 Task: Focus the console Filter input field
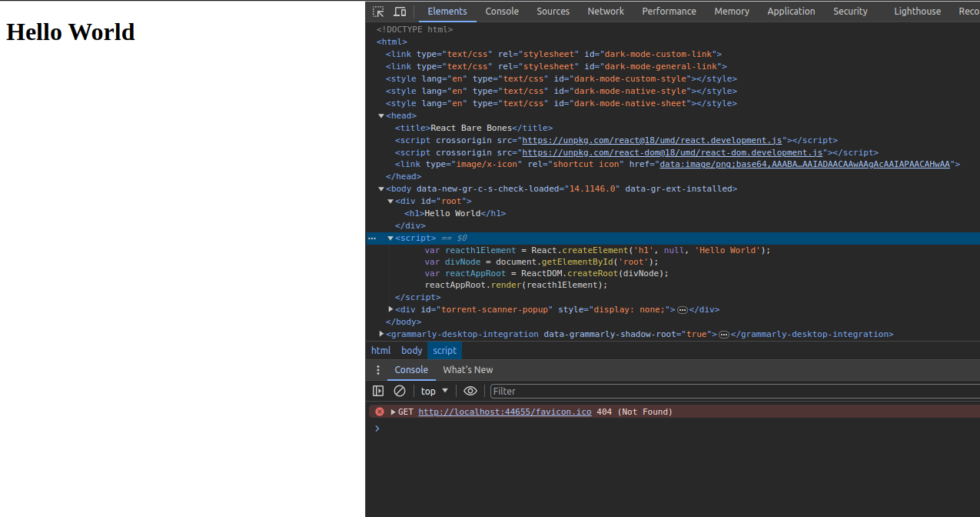click(735, 391)
